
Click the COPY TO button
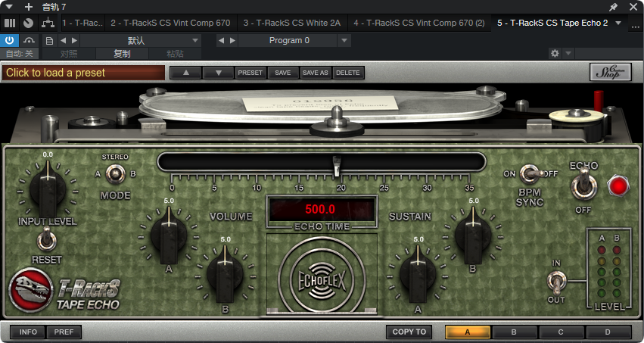[409, 332]
